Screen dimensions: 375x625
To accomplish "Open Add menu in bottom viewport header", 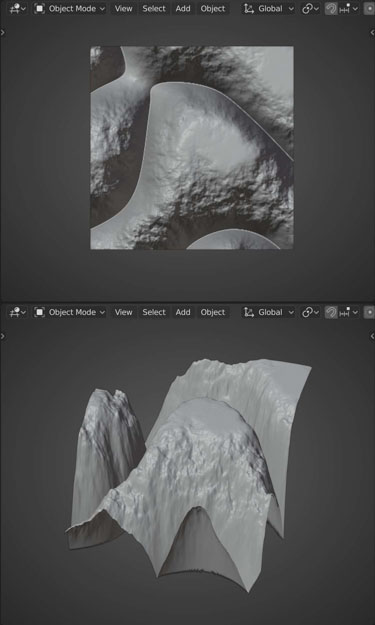I will [183, 312].
